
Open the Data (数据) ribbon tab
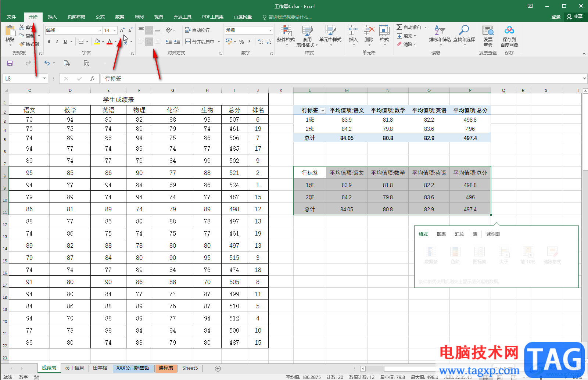coord(120,17)
